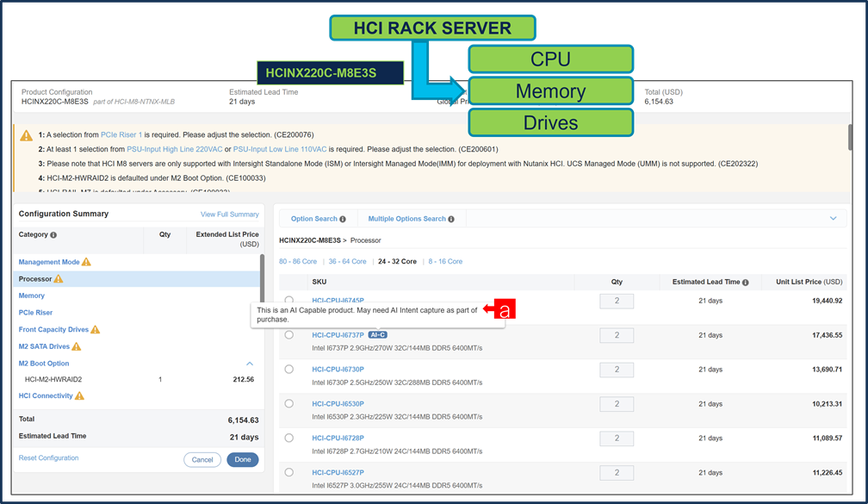Screen dimensions: 868x504
Task: Click the warning icon next to M2 SATA Drives
Action: point(77,346)
